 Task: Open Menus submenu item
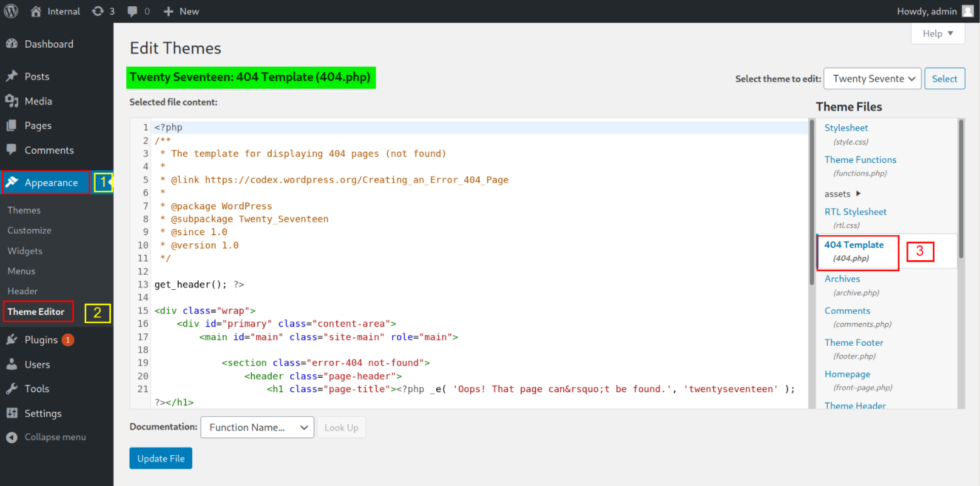[x=21, y=271]
